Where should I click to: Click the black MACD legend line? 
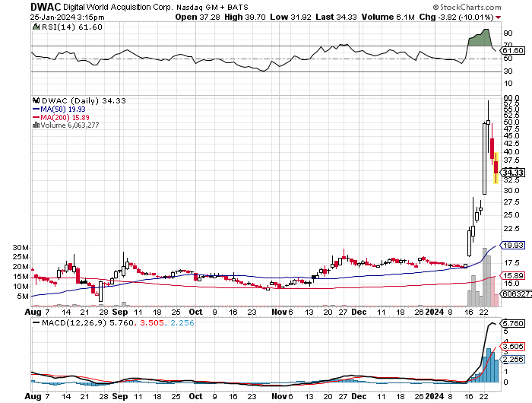(x=36, y=323)
